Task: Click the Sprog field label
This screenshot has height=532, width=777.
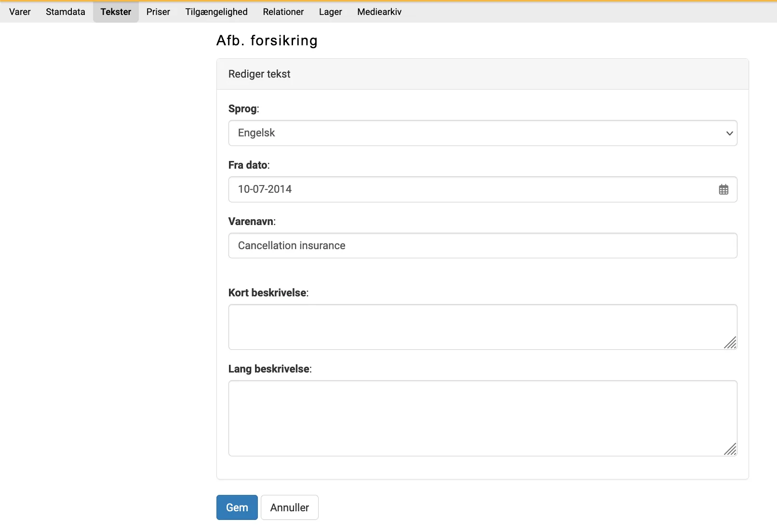Action: tap(243, 109)
